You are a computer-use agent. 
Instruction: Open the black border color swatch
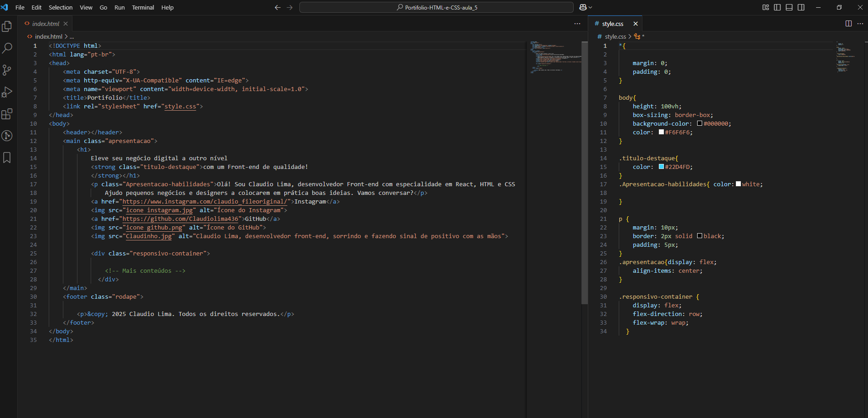coord(699,236)
